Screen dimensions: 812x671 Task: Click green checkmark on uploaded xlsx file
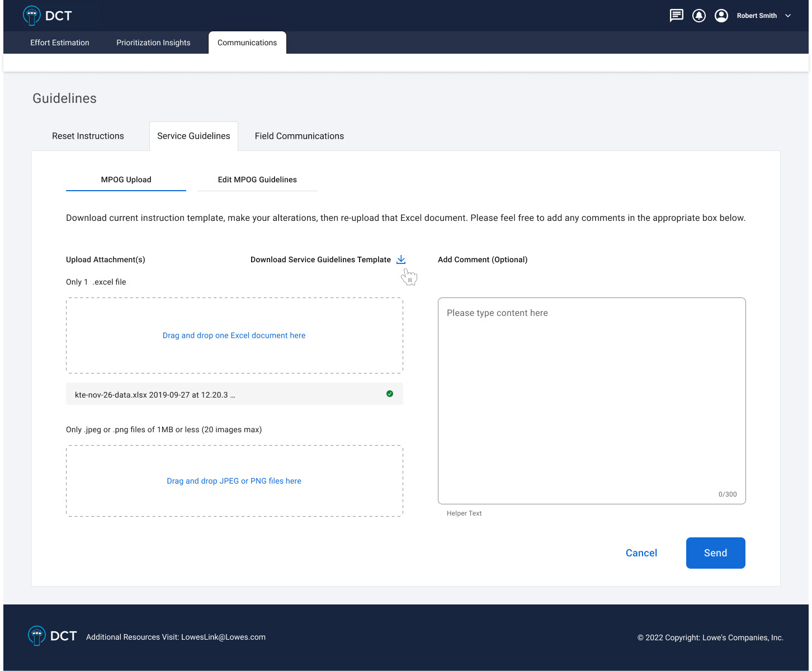click(390, 394)
